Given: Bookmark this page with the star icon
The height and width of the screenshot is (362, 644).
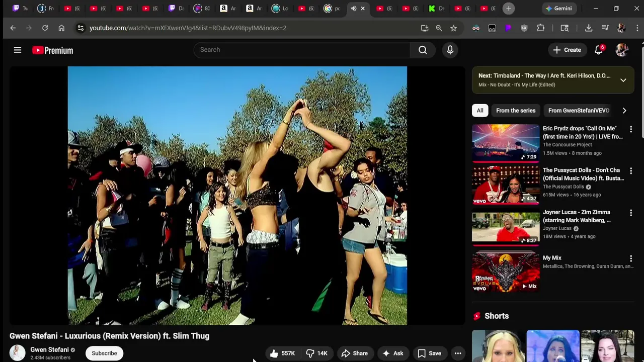Looking at the screenshot, I should point(453,28).
